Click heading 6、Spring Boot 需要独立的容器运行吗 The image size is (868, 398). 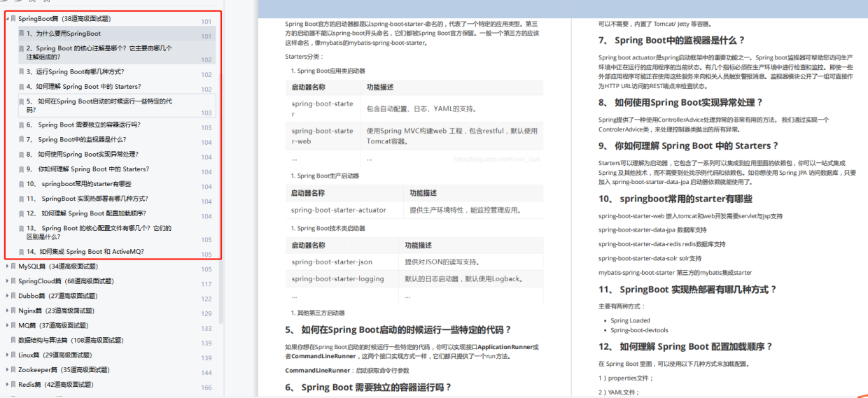(x=368, y=387)
